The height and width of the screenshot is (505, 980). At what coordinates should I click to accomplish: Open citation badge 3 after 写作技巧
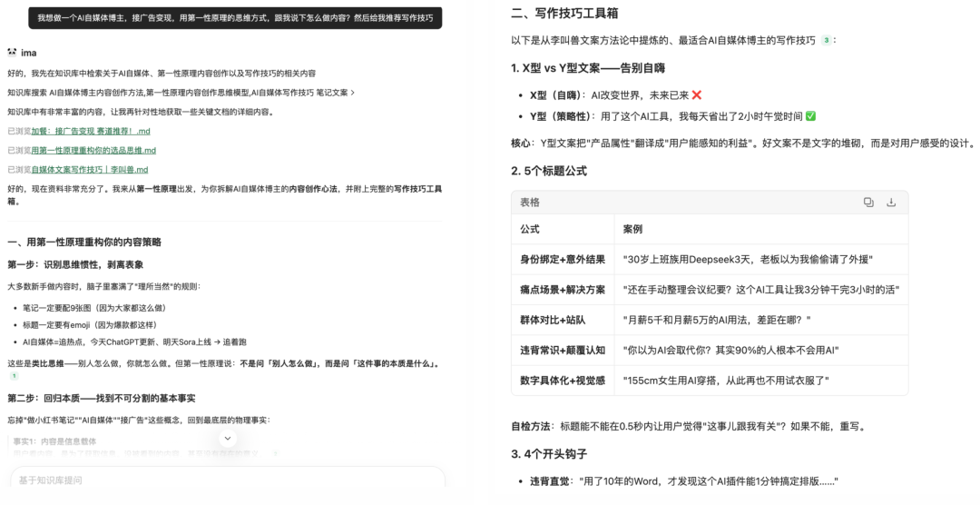pos(827,40)
